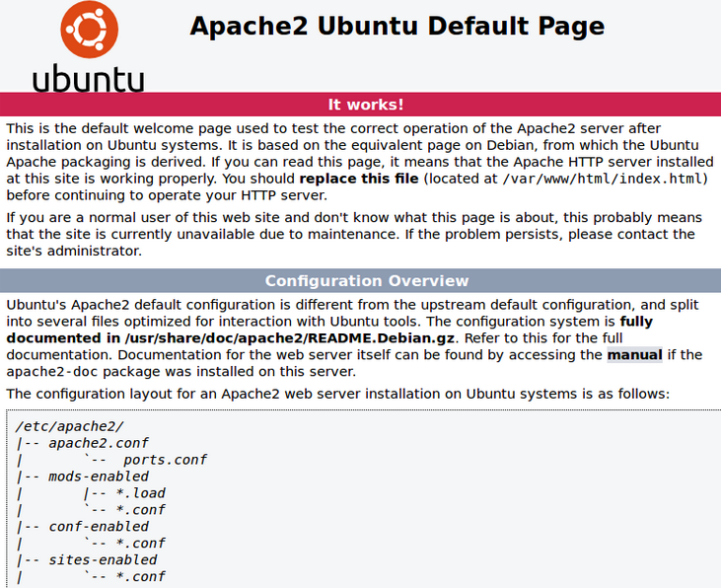Click *.conf under conf-enabled
The image size is (721, 588).
(x=140, y=544)
